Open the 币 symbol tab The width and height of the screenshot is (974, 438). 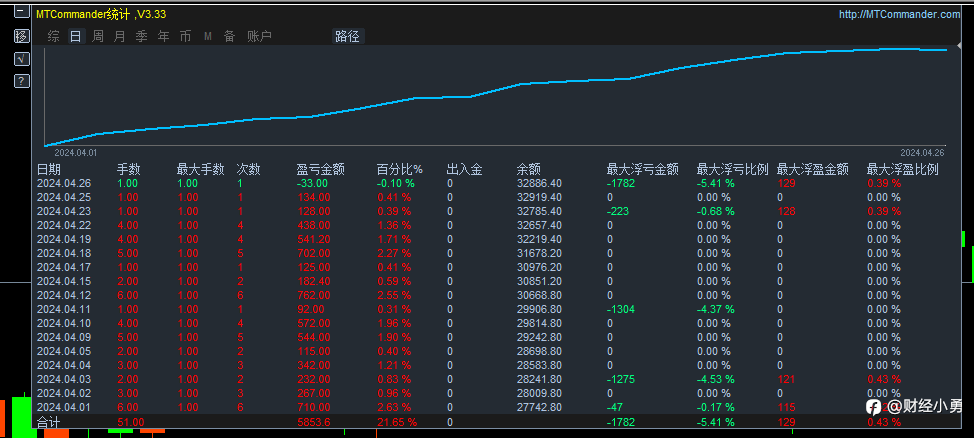185,37
